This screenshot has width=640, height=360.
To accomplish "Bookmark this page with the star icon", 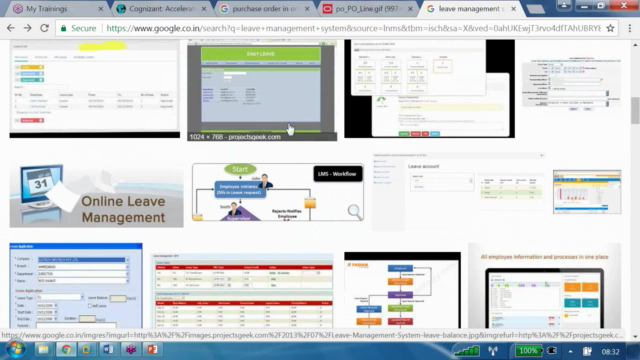I will (610, 28).
